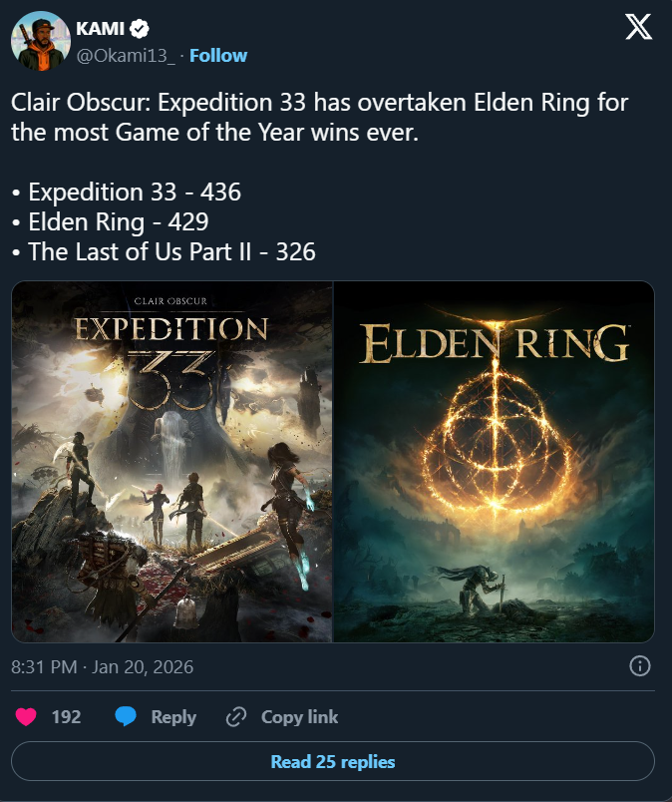The image size is (672, 802).
Task: Click the tweet's opening sentence about Game of the Year
Action: 320,118
